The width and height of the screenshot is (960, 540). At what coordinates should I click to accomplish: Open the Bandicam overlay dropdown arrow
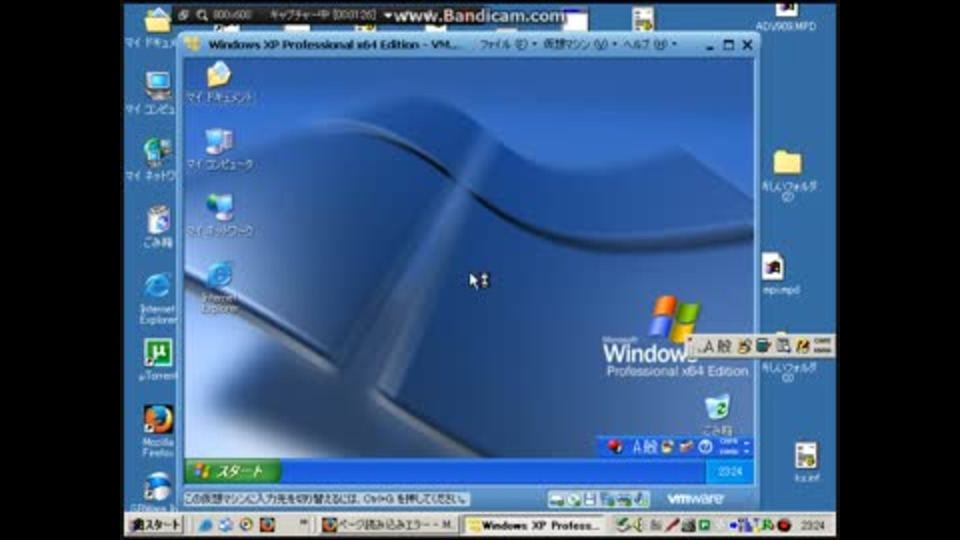pyautogui.click(x=387, y=15)
